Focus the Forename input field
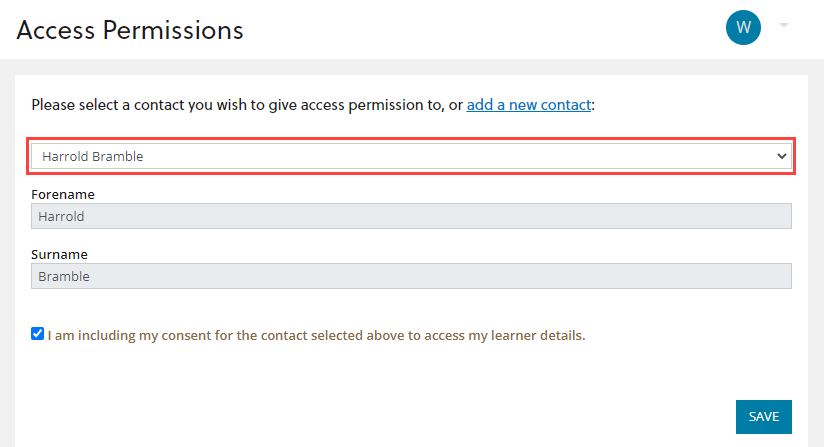The image size is (824, 447). point(411,216)
